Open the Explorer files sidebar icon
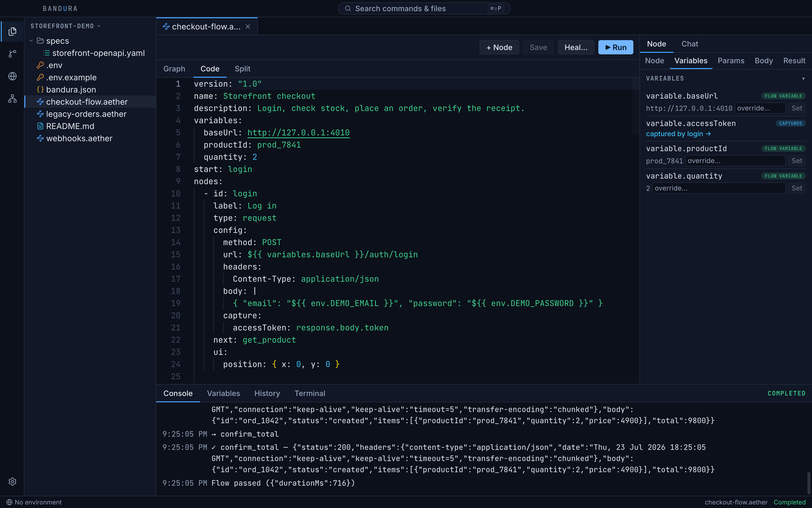This screenshot has height=508, width=812. (x=12, y=31)
